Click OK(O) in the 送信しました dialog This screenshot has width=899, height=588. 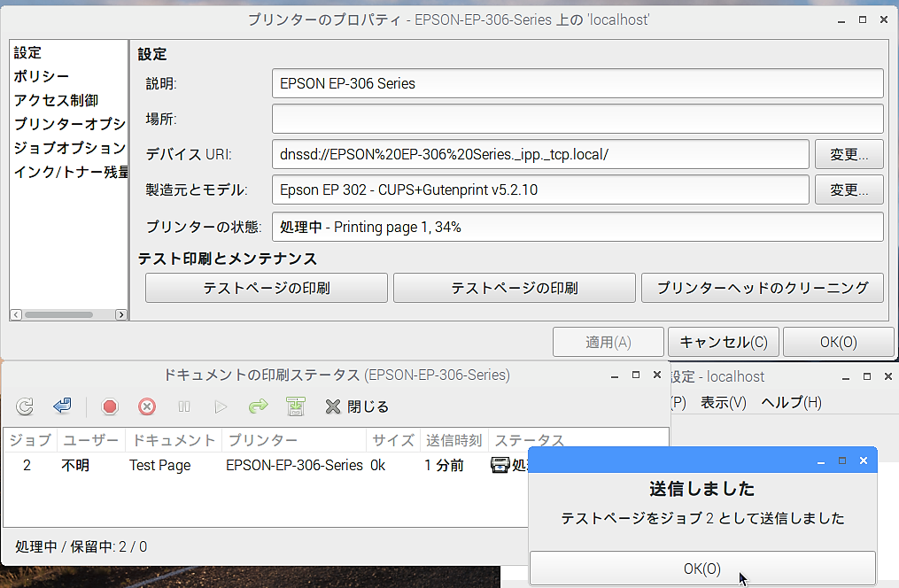coord(702,569)
